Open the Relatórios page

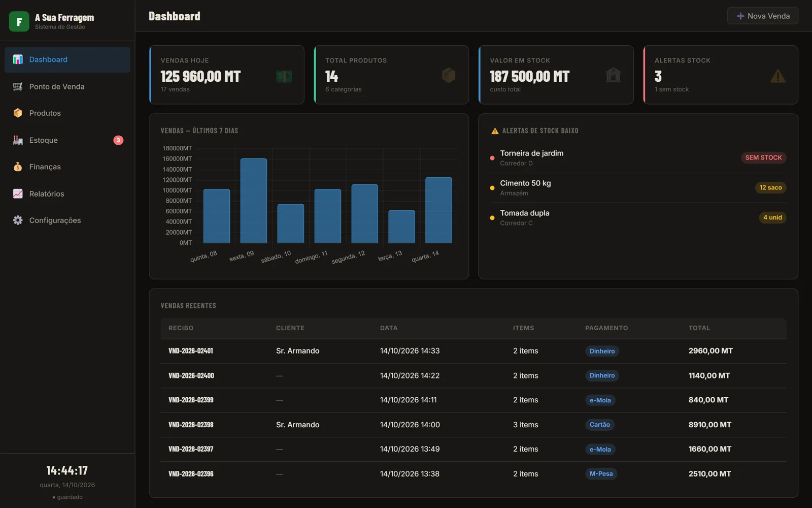point(67,194)
